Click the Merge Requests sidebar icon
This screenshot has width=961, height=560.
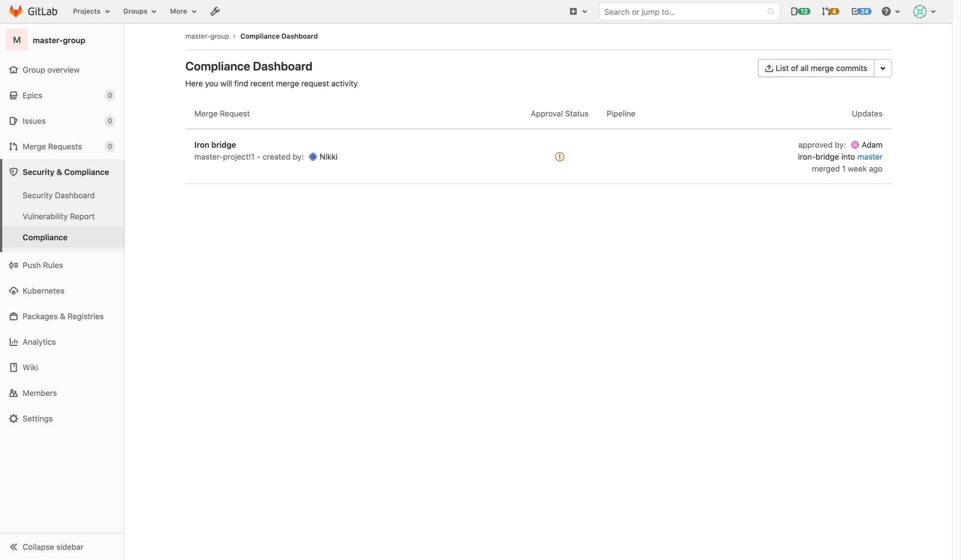point(14,146)
